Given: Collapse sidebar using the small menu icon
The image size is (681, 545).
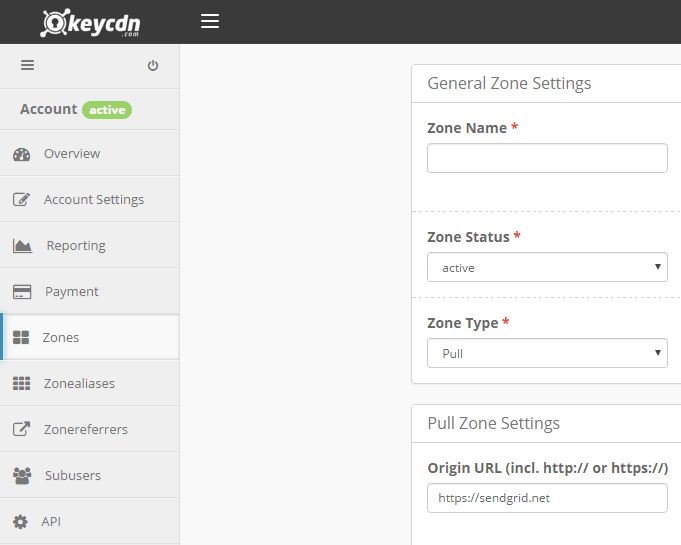Looking at the screenshot, I should pyautogui.click(x=27, y=66).
